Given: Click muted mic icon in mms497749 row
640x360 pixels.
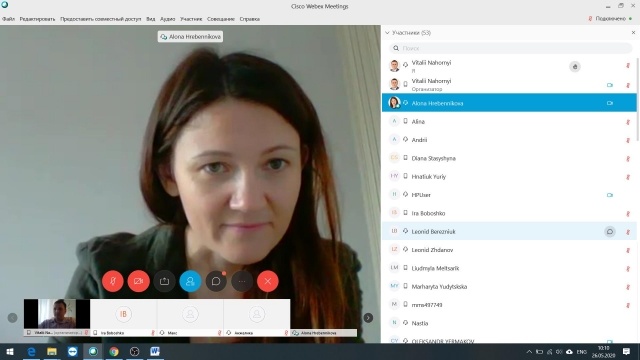Looking at the screenshot, I should click(628, 305).
